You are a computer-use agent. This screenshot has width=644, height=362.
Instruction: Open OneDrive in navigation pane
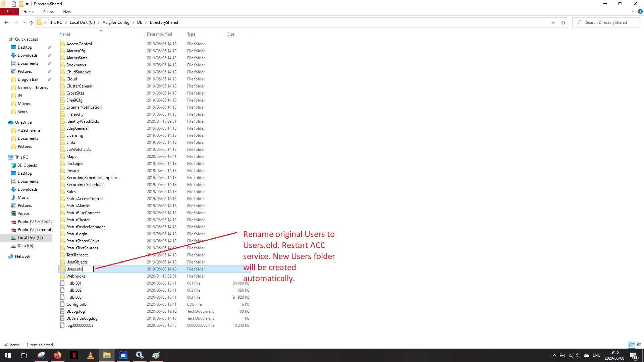tap(23, 122)
